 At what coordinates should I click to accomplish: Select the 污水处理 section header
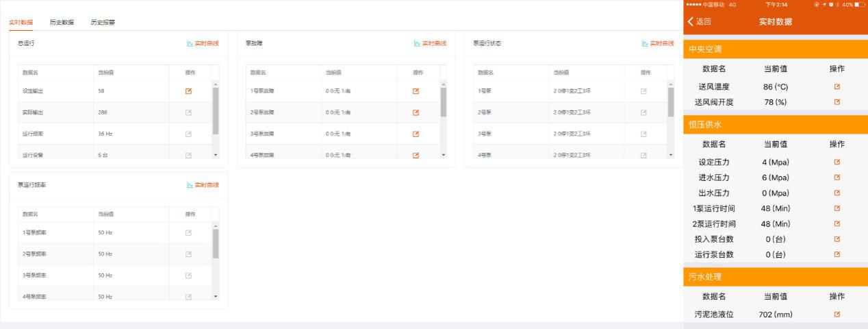point(776,277)
